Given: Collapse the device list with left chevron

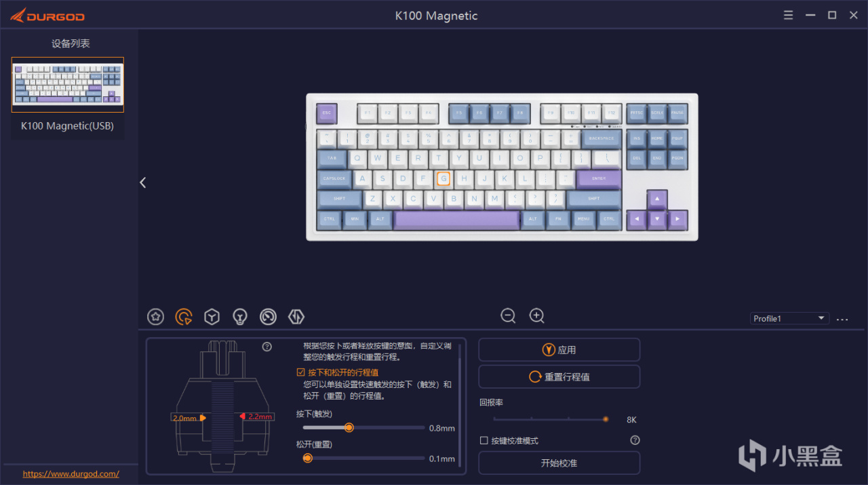Looking at the screenshot, I should [143, 182].
